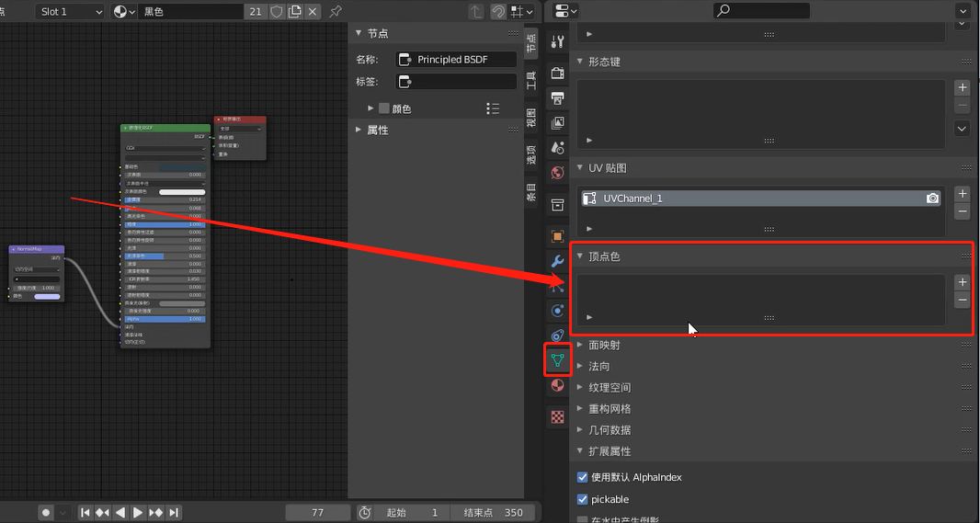The width and height of the screenshot is (980, 523).
Task: Open the properties editor type dropdown
Action: [565, 11]
